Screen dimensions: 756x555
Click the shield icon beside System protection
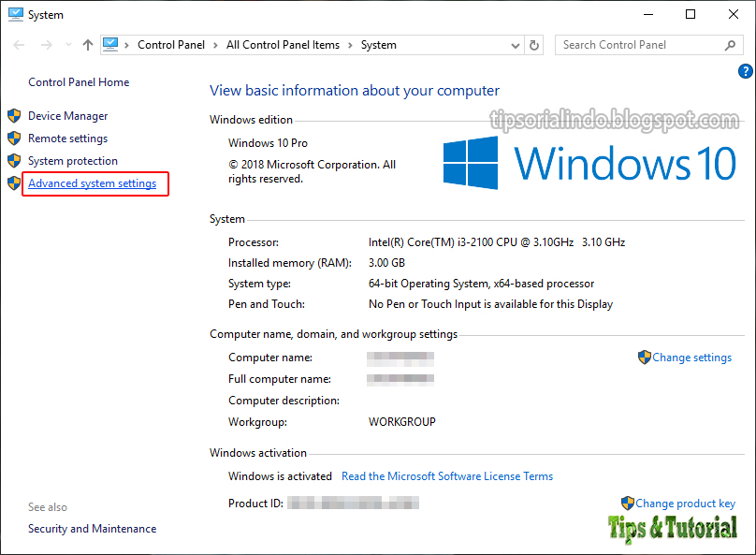(x=14, y=161)
